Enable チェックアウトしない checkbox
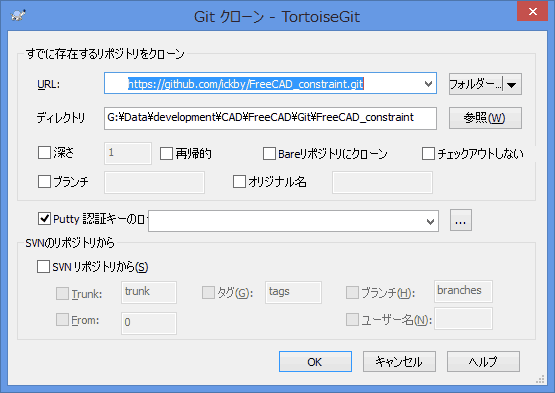The image size is (555, 393). (x=428, y=154)
